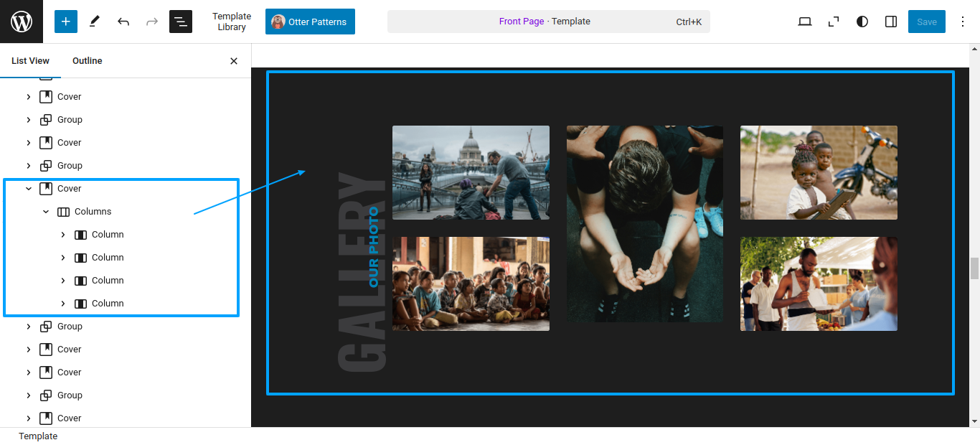Image resolution: width=980 pixels, height=445 pixels.
Task: Expand the first Column under Columns
Action: (63, 235)
